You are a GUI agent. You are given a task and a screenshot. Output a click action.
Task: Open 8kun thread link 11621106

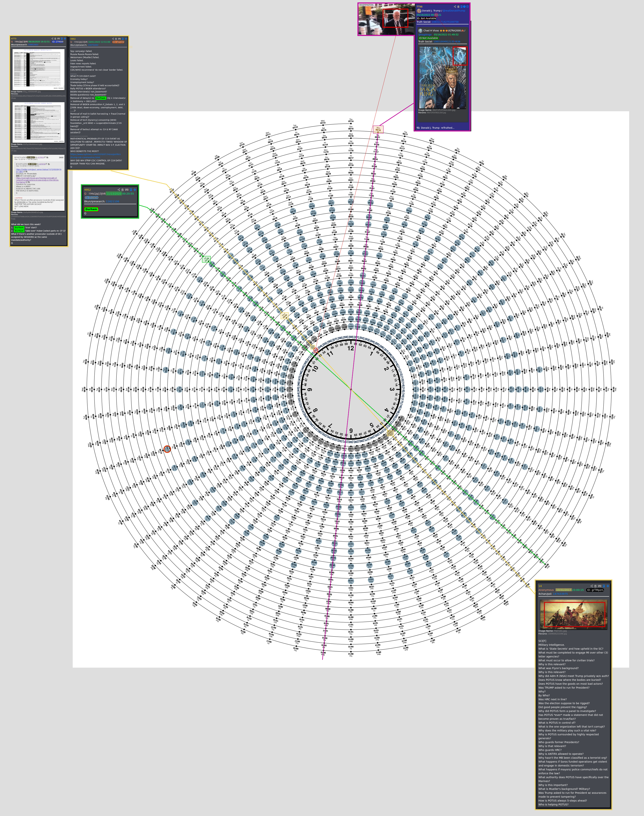tap(113, 202)
